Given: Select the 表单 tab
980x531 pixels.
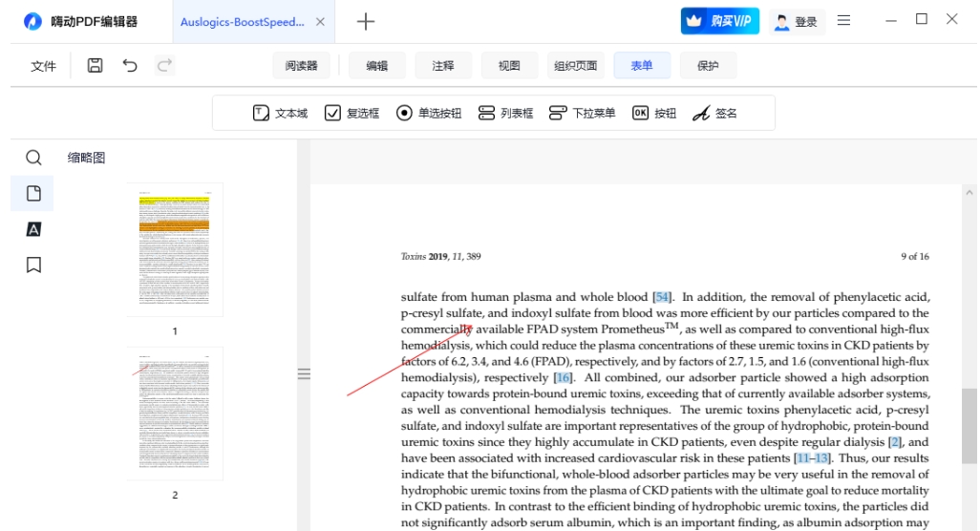Looking at the screenshot, I should click(x=642, y=66).
